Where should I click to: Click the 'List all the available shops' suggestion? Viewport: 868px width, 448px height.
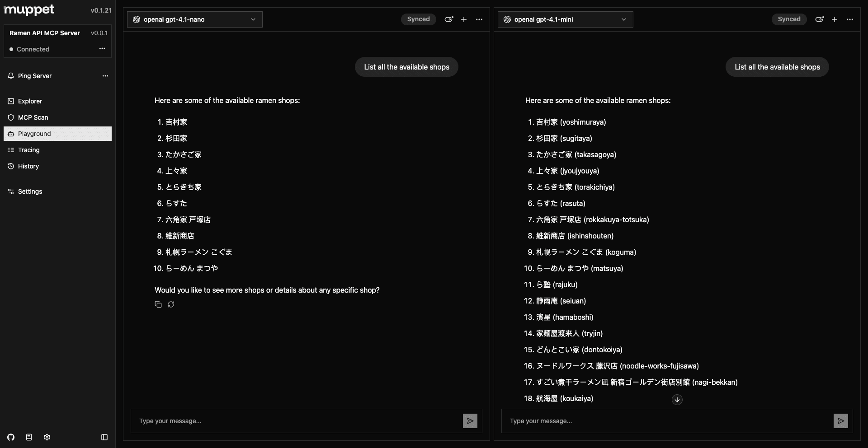coord(406,67)
